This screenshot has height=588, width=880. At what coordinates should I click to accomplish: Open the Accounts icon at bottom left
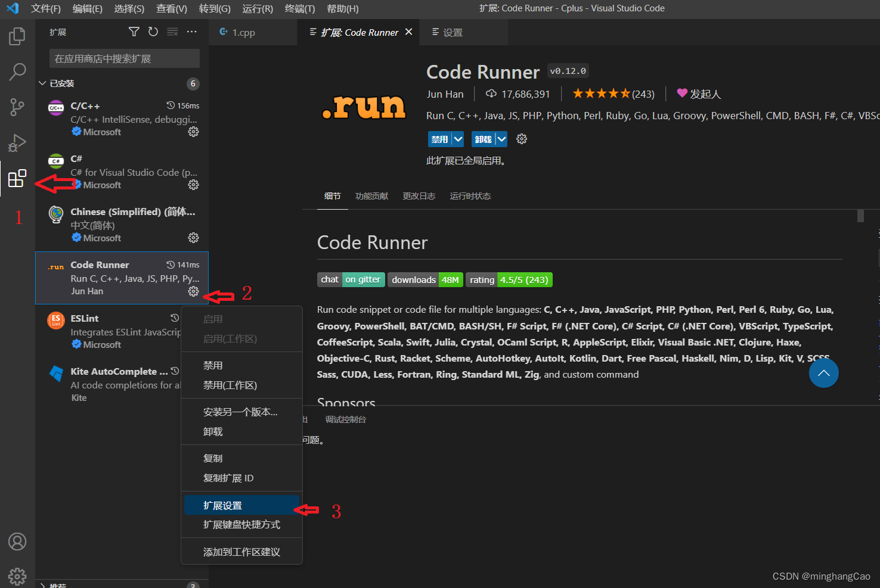pos(17,542)
